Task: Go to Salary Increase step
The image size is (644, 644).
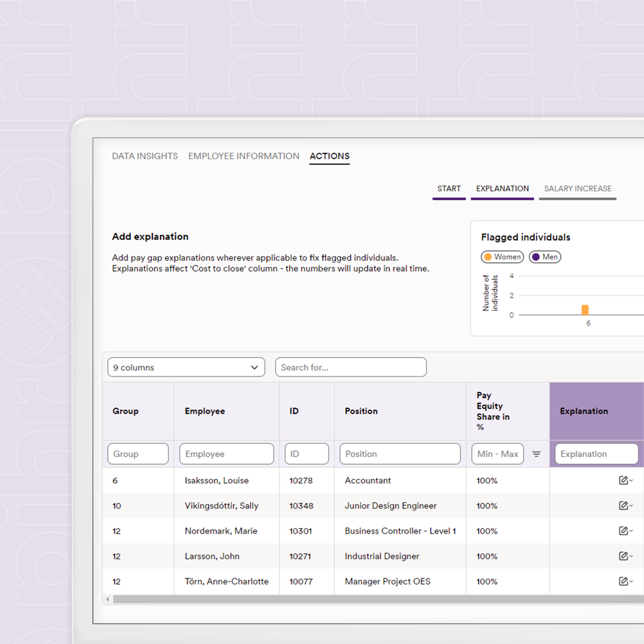Action: (578, 189)
